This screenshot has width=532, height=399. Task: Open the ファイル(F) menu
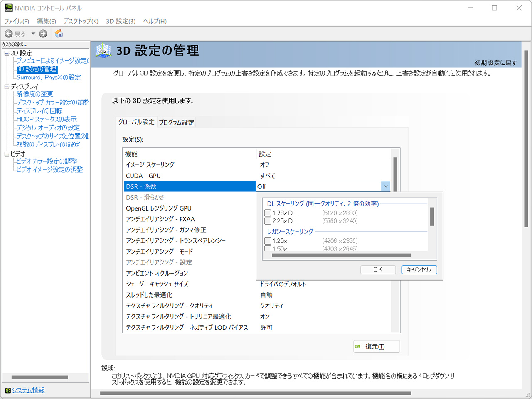[17, 21]
